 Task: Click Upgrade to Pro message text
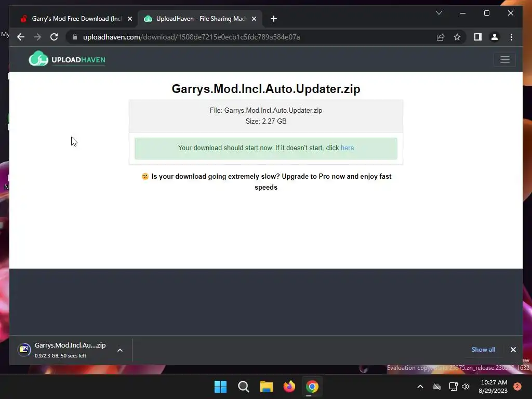click(266, 182)
